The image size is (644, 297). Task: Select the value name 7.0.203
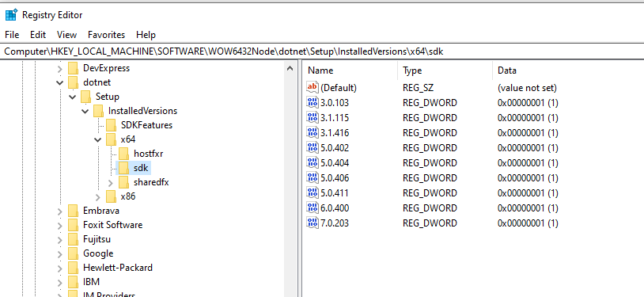[x=335, y=223]
